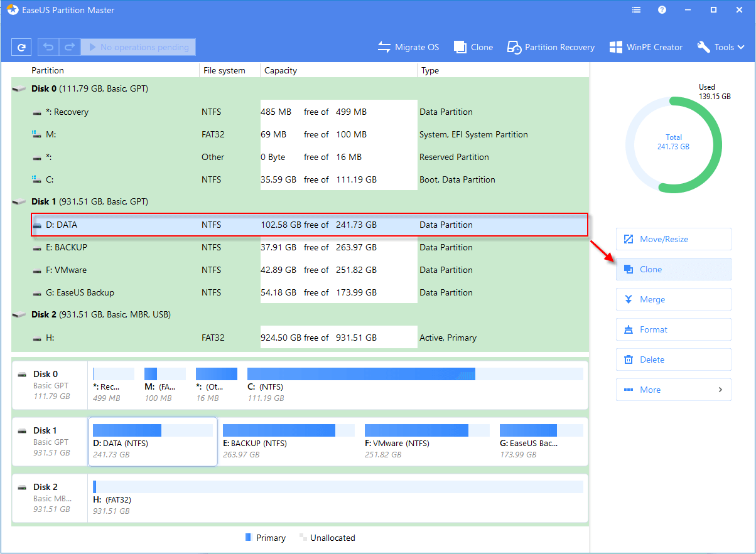This screenshot has height=554, width=756.
Task: Click the Delete action button
Action: pyautogui.click(x=673, y=360)
